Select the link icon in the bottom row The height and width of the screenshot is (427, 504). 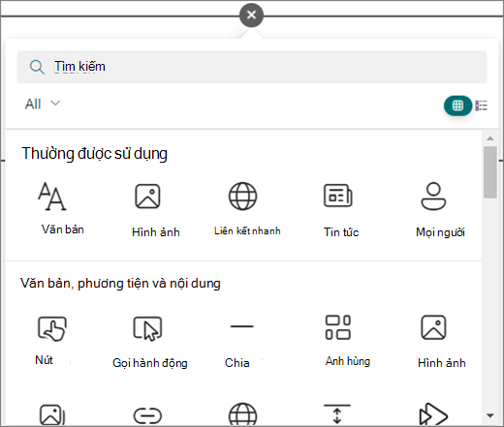pos(147,415)
